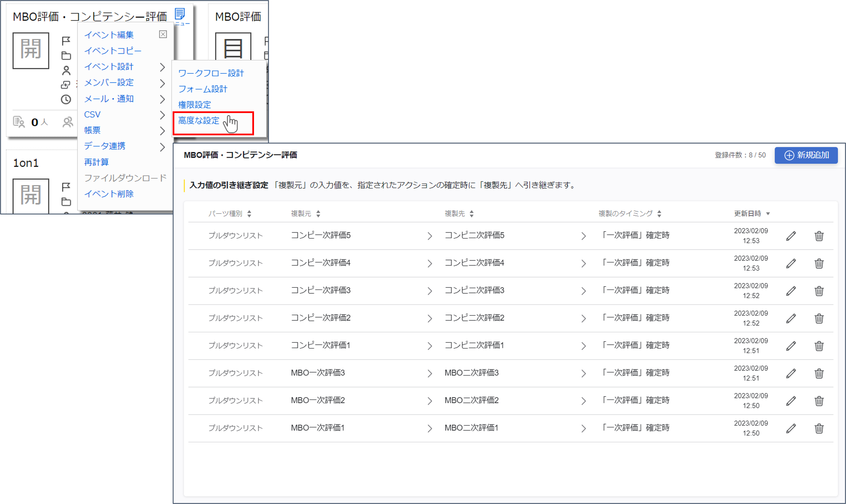The image size is (846, 504).
Task: Edit the コンピ一次評価4 row
Action: tap(791, 263)
